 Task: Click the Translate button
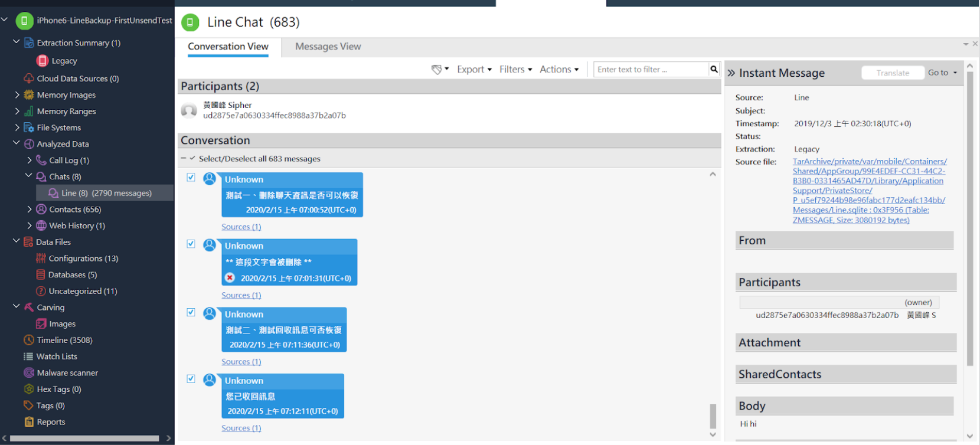click(893, 73)
